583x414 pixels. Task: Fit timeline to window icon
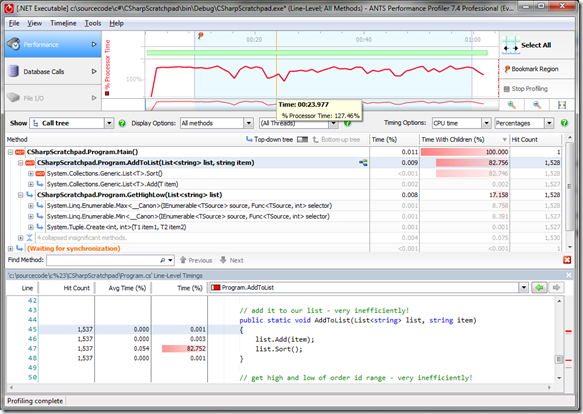(562, 105)
